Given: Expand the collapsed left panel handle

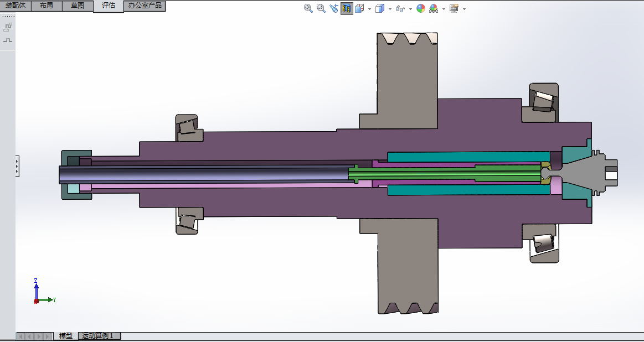Looking at the screenshot, I should pos(17,166).
